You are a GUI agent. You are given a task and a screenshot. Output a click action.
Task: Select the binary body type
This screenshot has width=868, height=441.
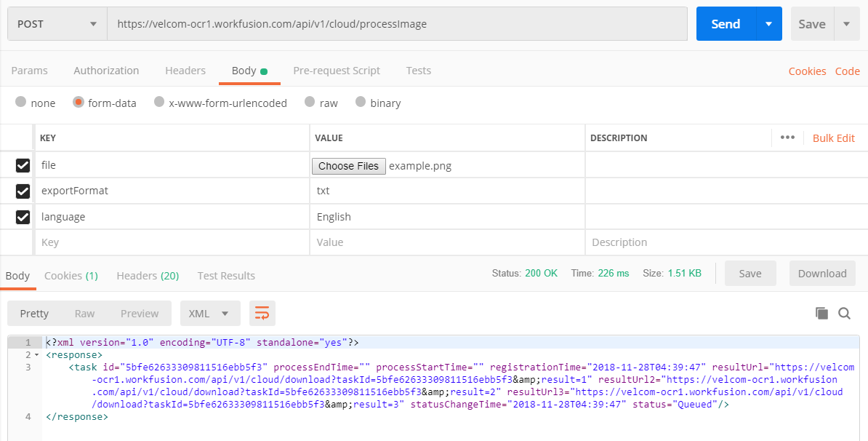[x=361, y=102]
